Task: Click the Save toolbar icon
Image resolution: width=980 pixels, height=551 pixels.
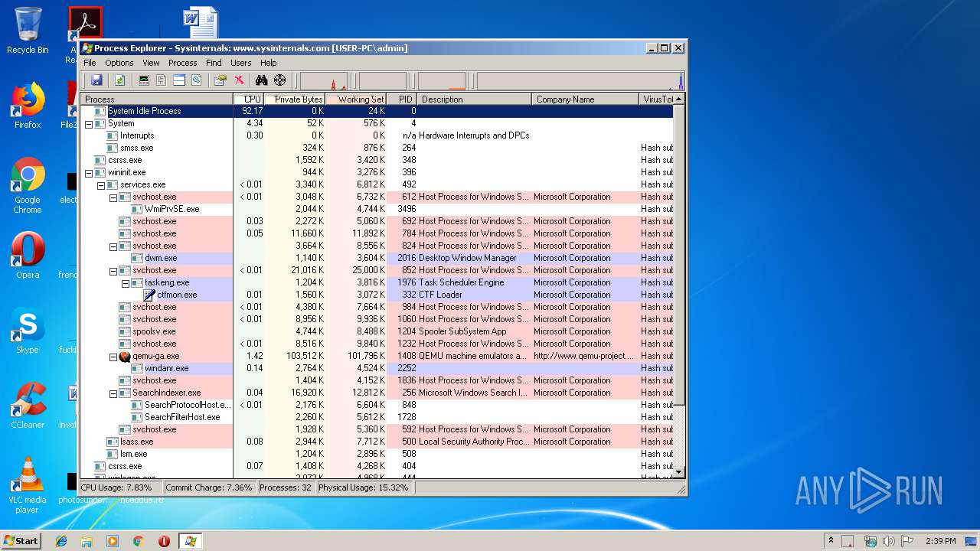Action: pos(96,80)
